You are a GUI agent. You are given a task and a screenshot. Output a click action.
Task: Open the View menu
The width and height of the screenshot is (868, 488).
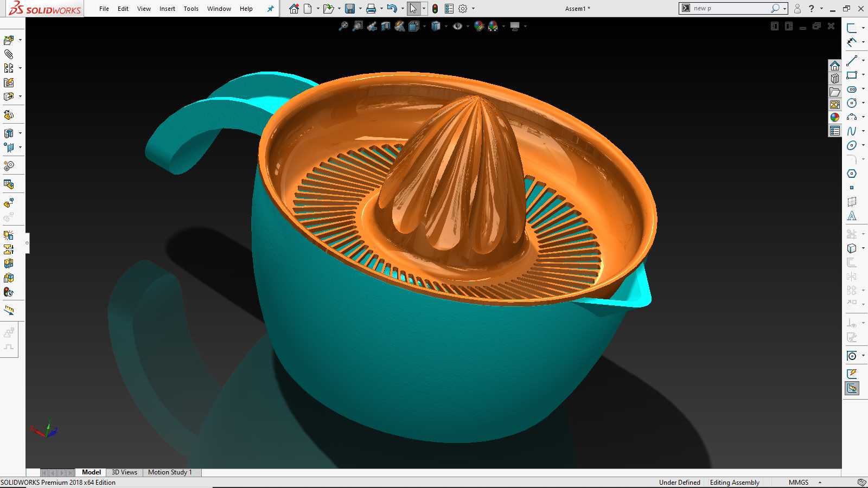(x=144, y=9)
